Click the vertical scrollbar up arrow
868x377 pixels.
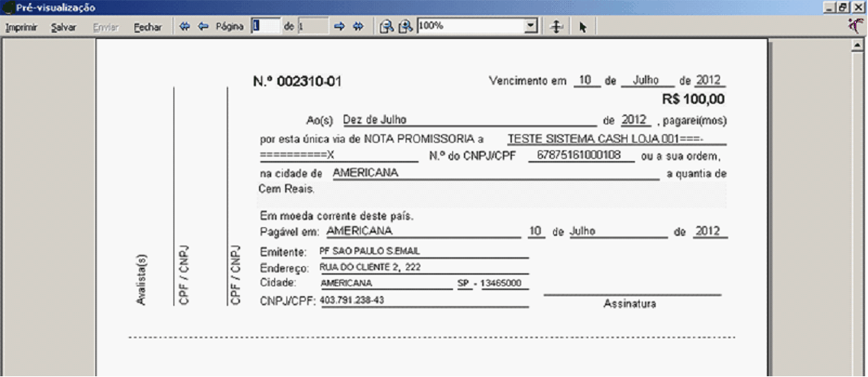(857, 45)
